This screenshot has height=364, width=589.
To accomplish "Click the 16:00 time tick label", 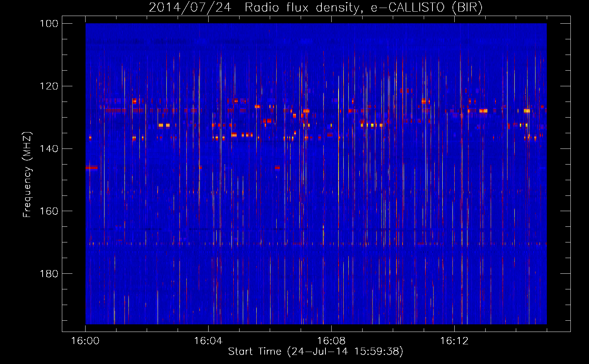I will point(85,341).
